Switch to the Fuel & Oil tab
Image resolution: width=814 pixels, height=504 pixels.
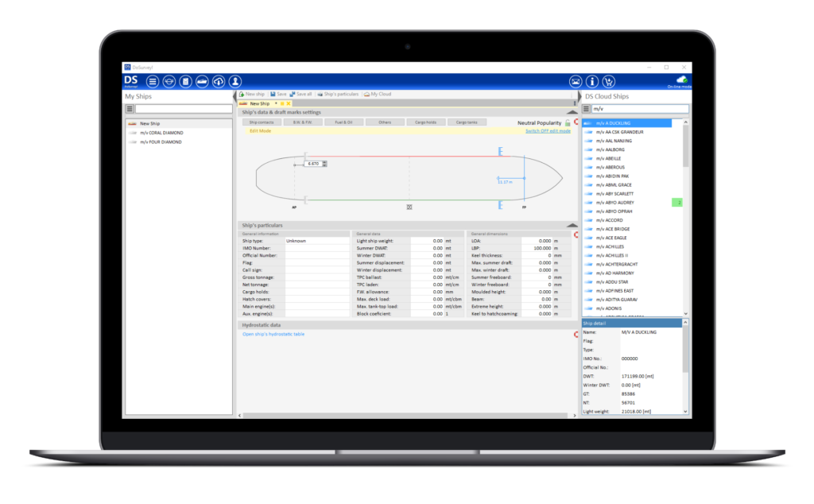344,122
